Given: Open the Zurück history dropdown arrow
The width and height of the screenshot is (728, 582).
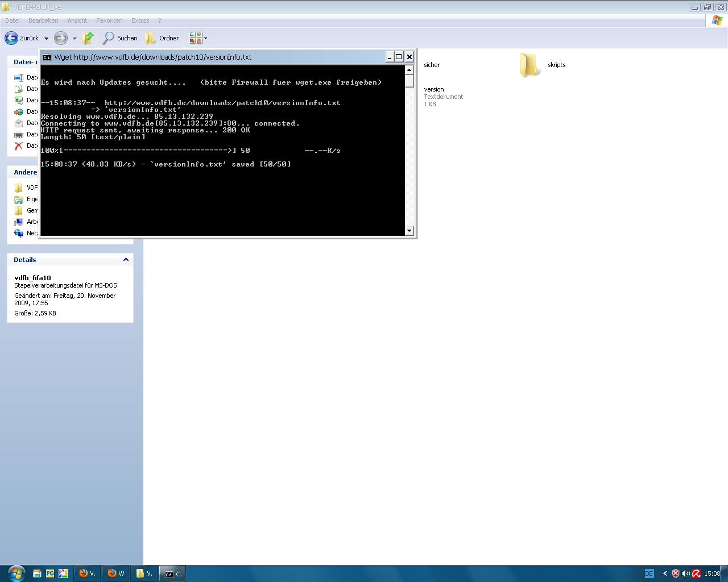Looking at the screenshot, I should (46, 39).
